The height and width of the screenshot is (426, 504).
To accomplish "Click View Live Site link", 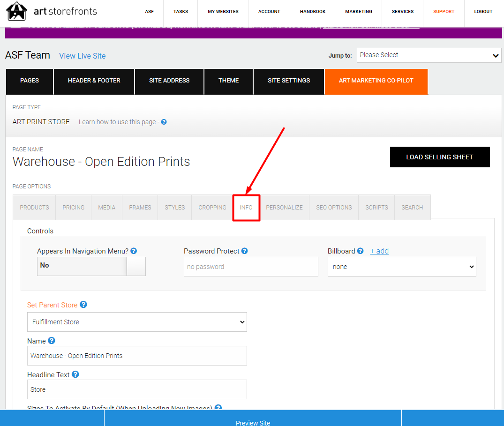I will pyautogui.click(x=83, y=56).
